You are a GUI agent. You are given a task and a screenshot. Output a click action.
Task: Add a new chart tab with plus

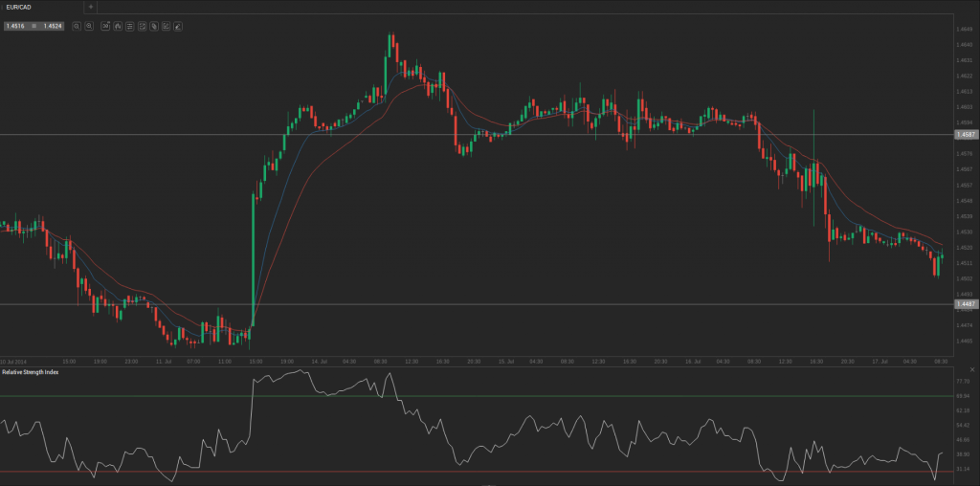[x=91, y=7]
